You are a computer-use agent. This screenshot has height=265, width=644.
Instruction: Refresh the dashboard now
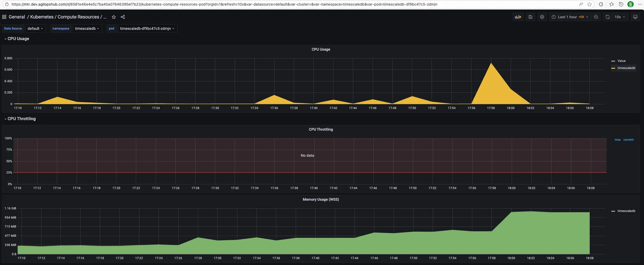point(608,17)
